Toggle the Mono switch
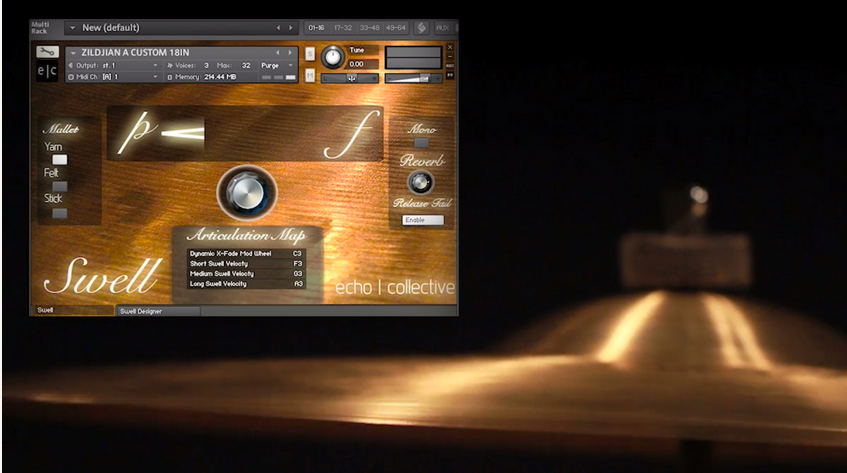 coord(421,143)
